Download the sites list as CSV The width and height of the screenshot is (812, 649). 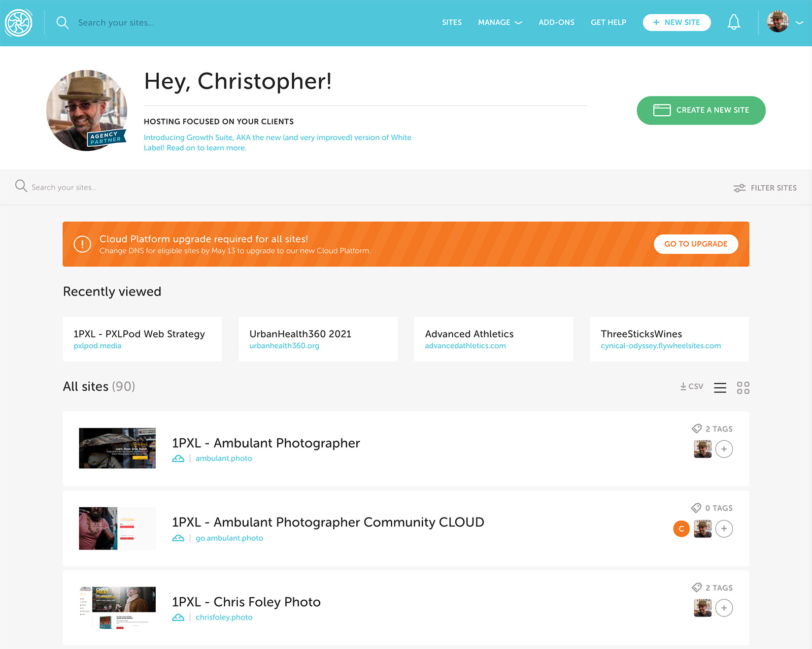tap(691, 386)
